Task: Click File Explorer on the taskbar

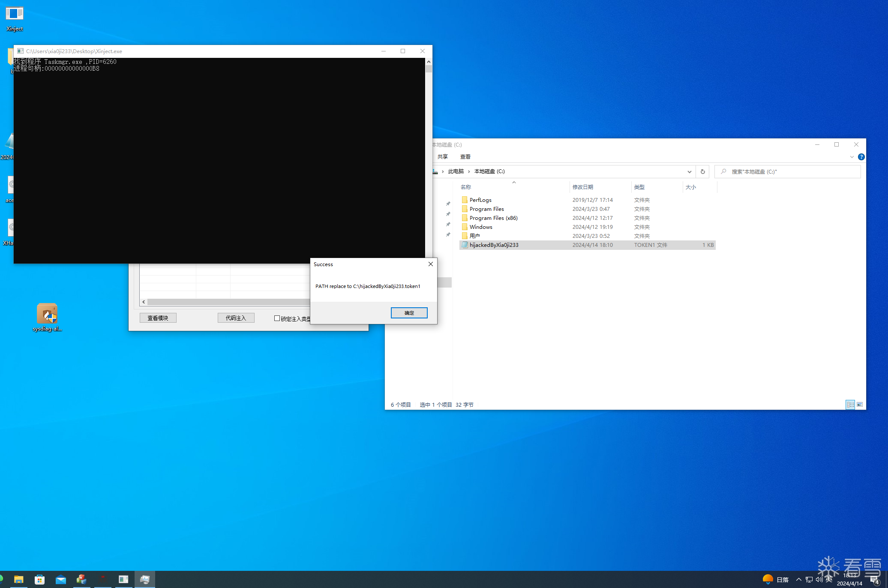Action: pyautogui.click(x=18, y=579)
